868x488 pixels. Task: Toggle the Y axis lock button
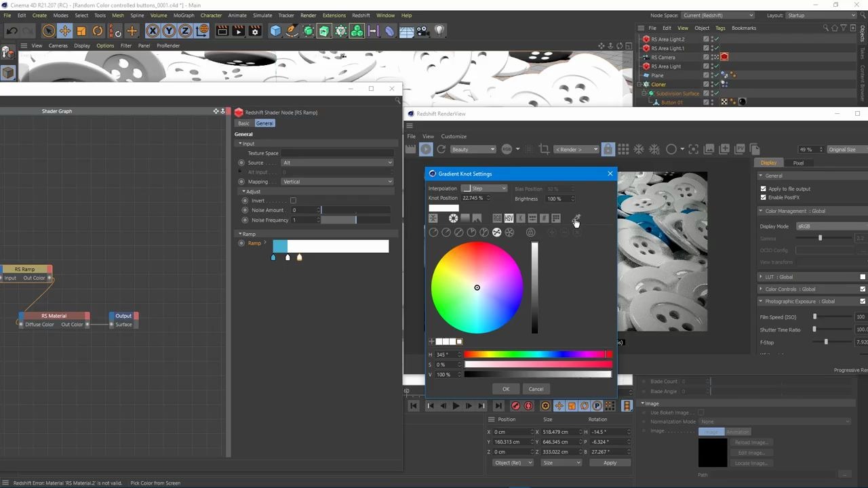coord(169,30)
